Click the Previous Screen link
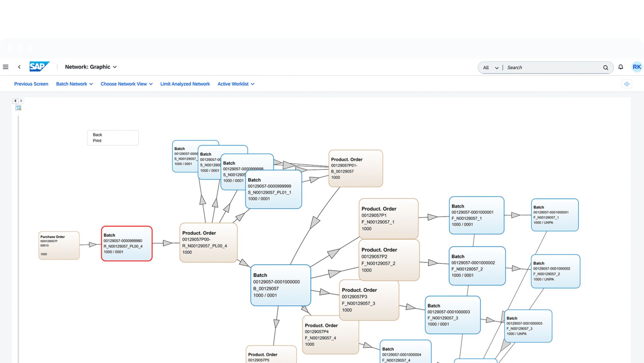This screenshot has width=644, height=363. 31,84
